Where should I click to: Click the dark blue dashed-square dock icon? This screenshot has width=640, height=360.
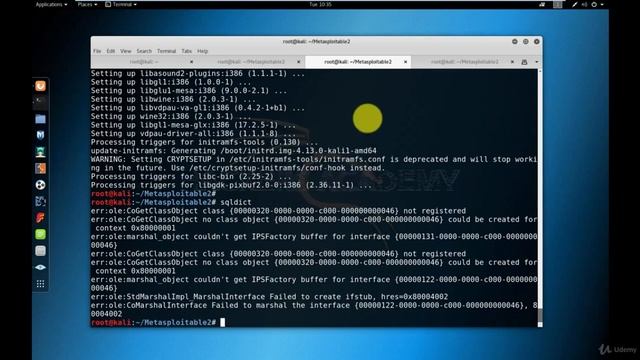pyautogui.click(x=40, y=201)
